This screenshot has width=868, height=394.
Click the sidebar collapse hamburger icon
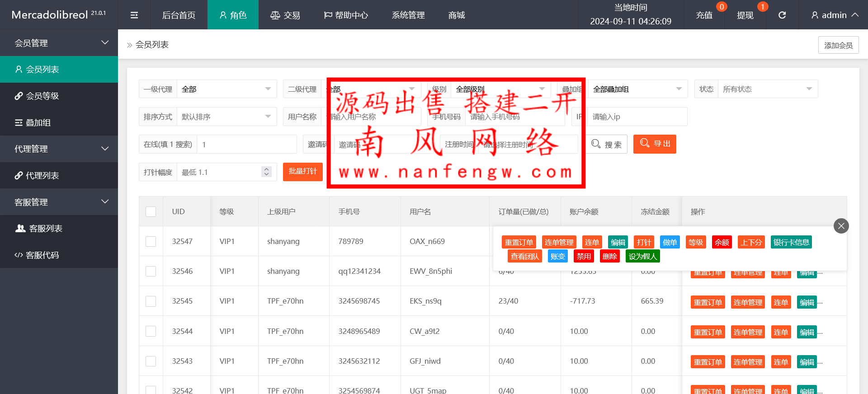(x=134, y=15)
